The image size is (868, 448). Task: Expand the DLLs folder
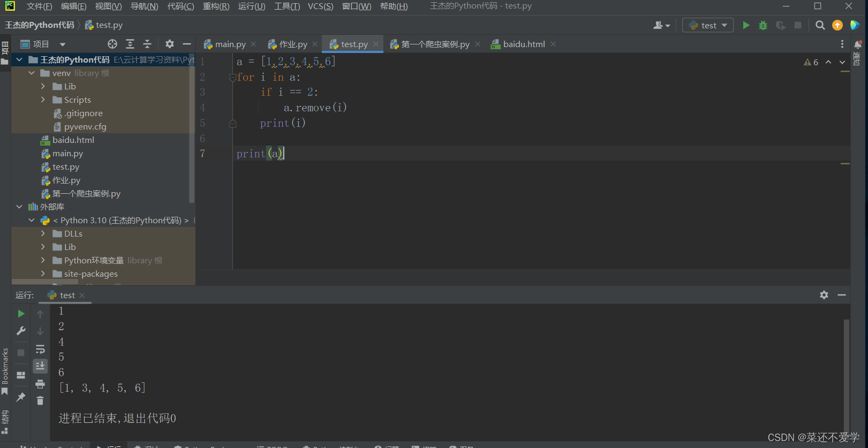[43, 233]
